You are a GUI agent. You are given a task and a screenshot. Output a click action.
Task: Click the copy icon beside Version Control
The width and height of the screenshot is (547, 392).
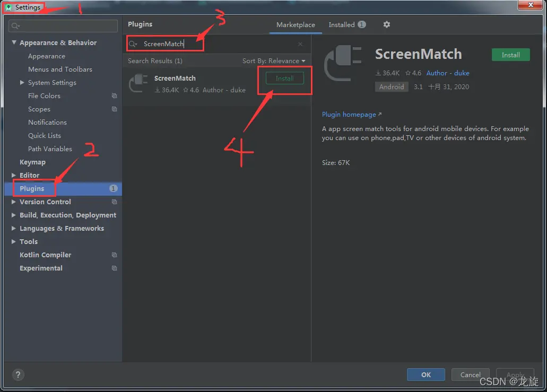click(114, 202)
